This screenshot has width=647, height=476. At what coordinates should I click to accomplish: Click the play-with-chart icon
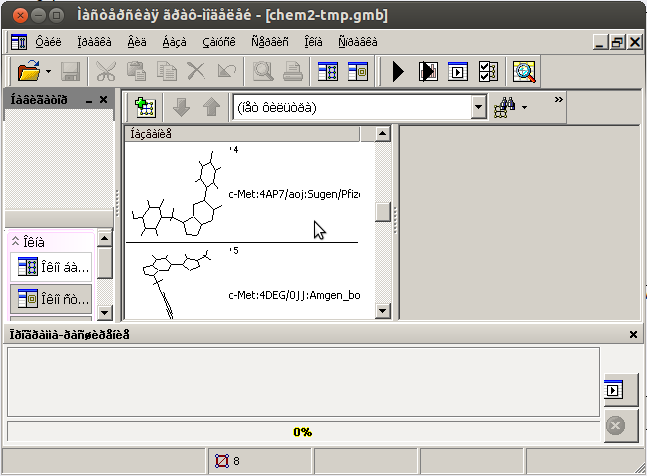pyautogui.click(x=428, y=71)
